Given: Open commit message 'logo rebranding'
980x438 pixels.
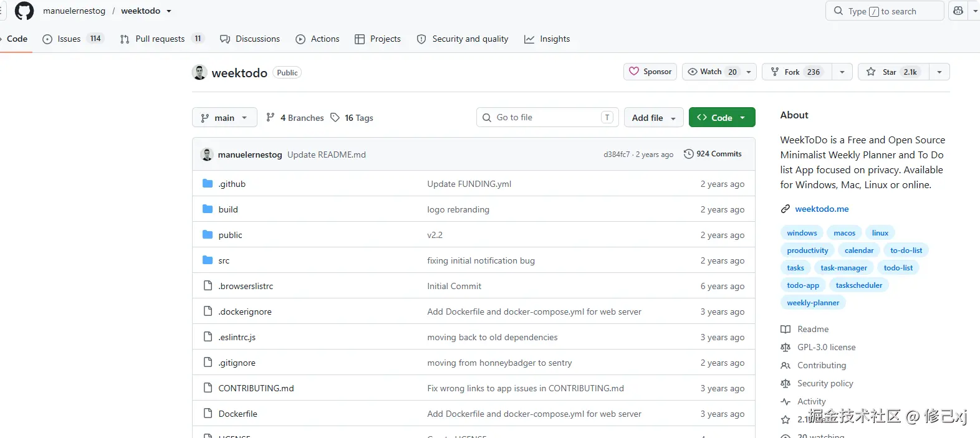Looking at the screenshot, I should [x=458, y=209].
